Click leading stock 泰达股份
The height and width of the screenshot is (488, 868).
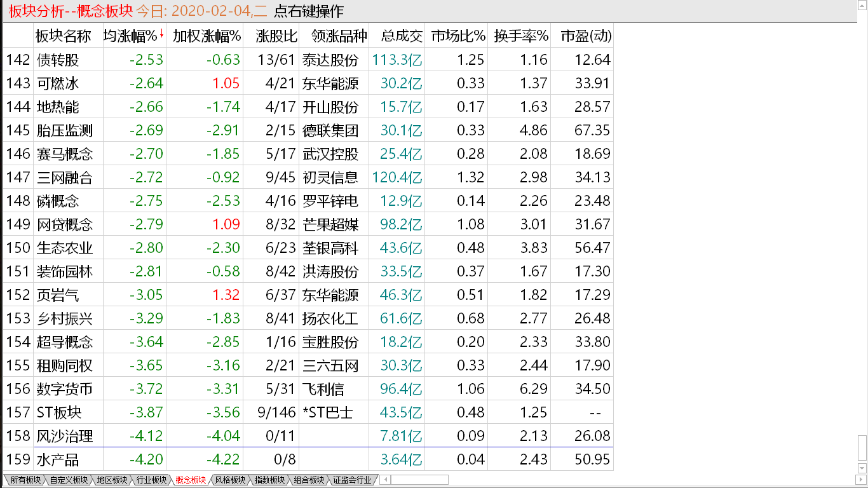coord(330,60)
